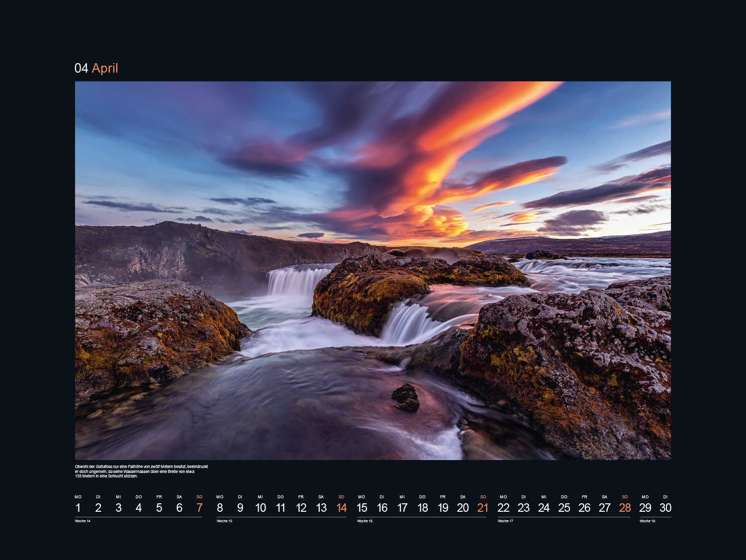Click the Woche 16 label
Viewport: 746px width, 560px height.
click(x=365, y=521)
